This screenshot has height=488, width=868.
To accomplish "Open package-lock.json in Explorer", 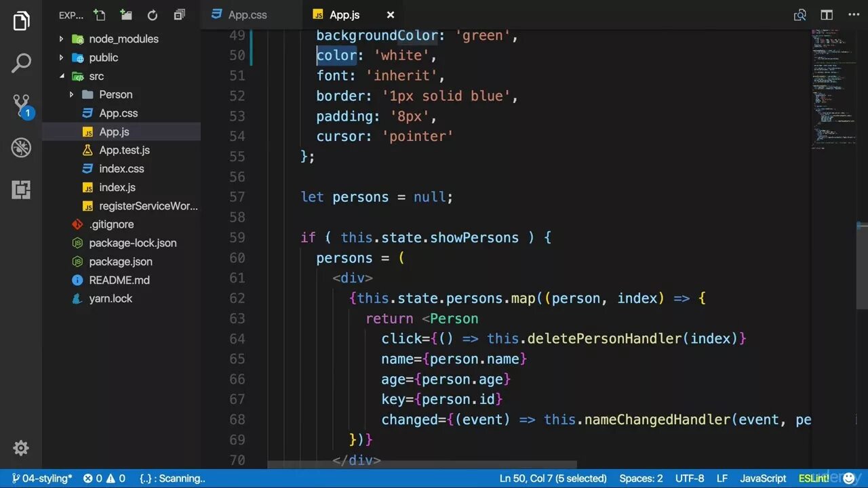I will pyautogui.click(x=132, y=243).
